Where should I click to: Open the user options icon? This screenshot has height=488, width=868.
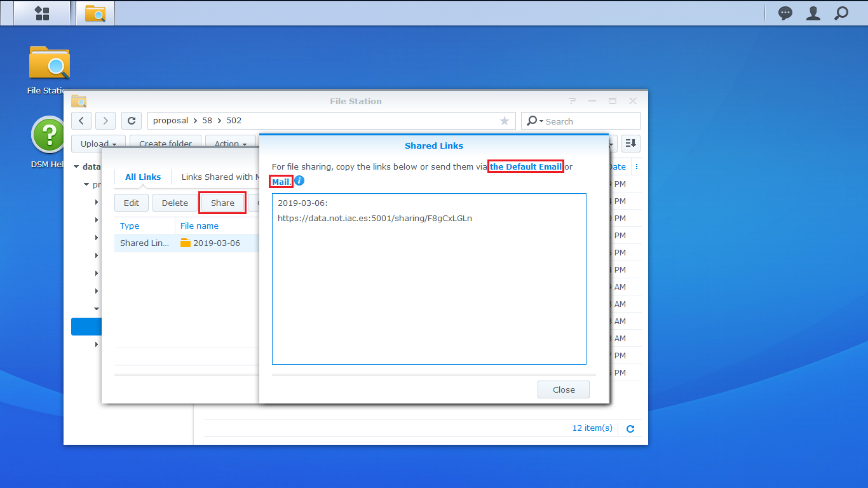pyautogui.click(x=813, y=13)
